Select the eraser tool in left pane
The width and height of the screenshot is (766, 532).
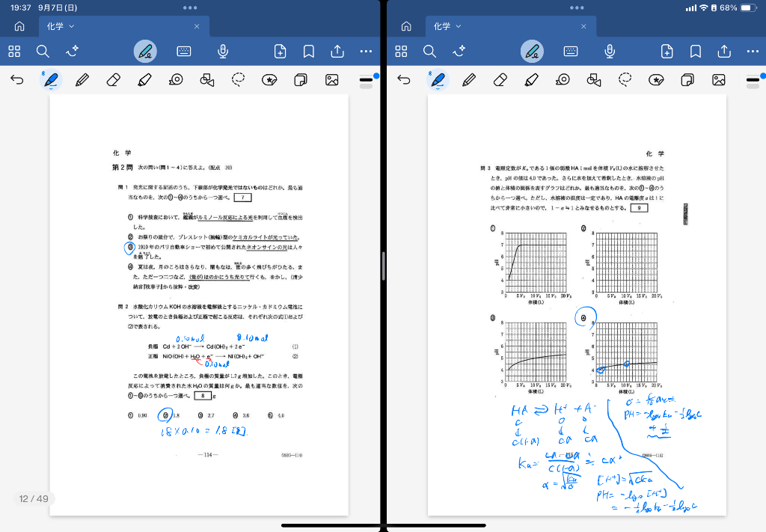pos(114,80)
